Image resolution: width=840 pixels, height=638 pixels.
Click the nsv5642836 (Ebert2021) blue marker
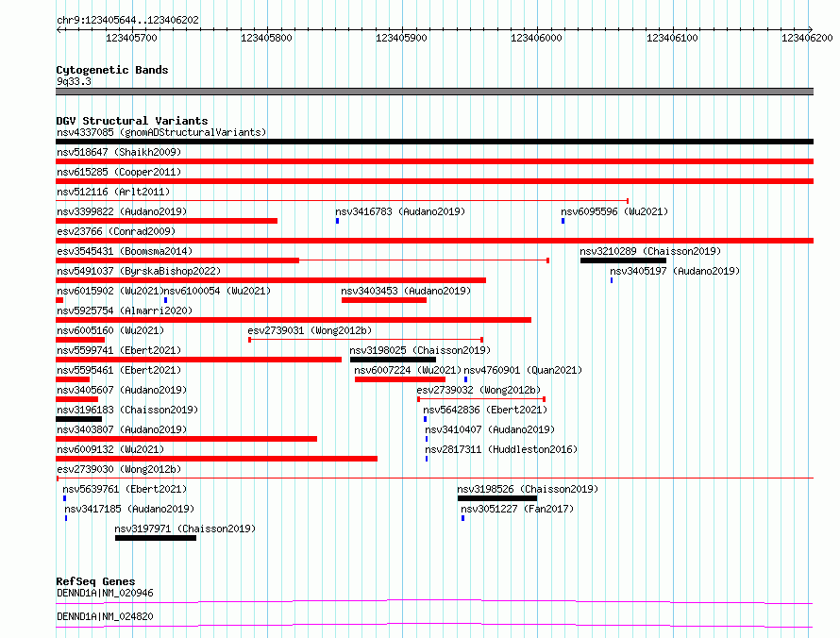[x=426, y=419]
